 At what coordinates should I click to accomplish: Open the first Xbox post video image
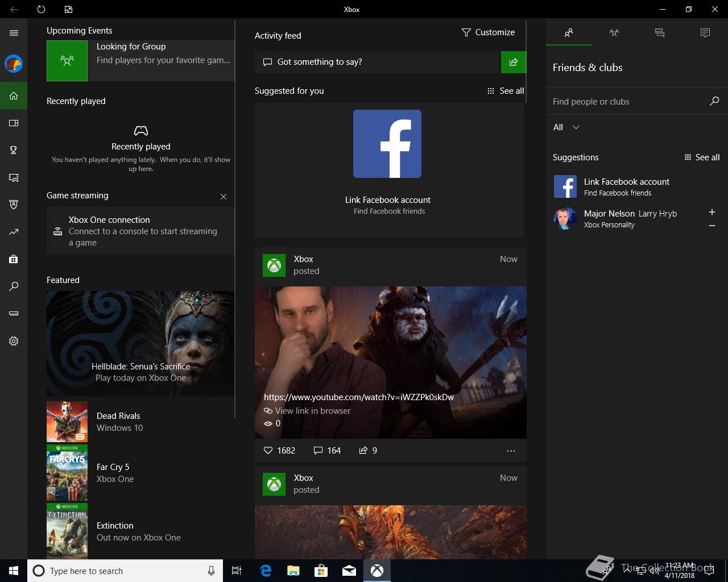coord(391,362)
